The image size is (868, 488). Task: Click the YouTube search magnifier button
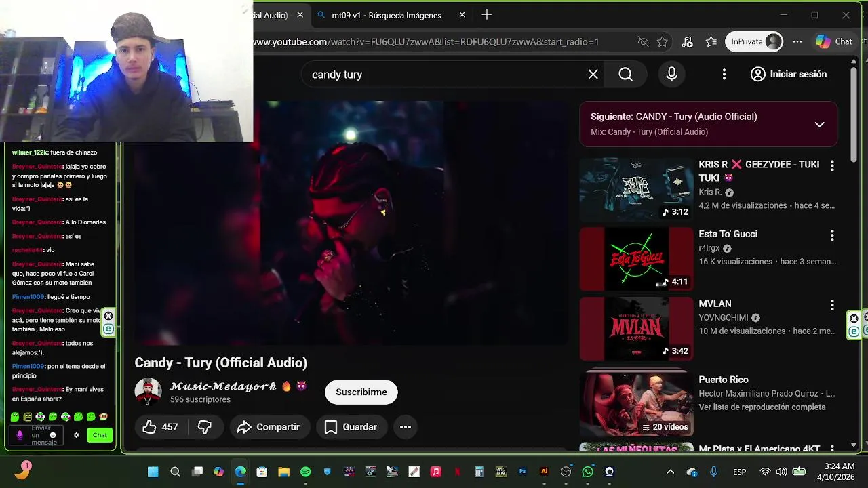[626, 75]
